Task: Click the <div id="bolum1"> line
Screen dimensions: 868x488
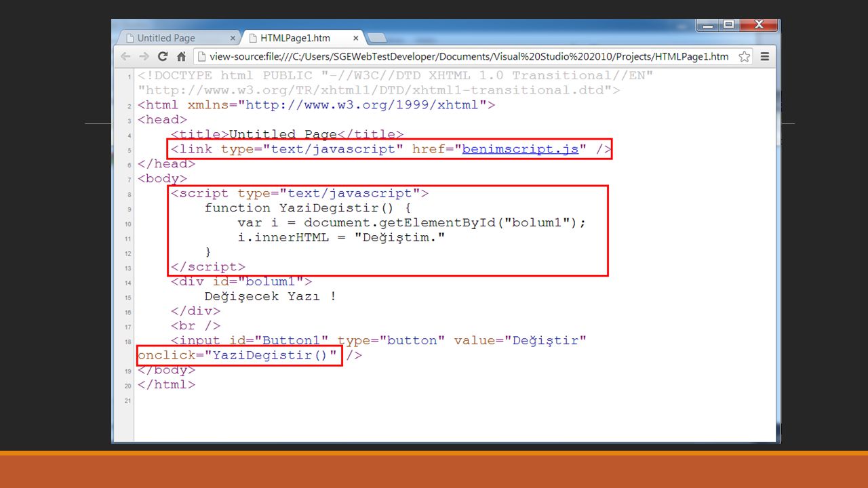Action: coord(241,281)
